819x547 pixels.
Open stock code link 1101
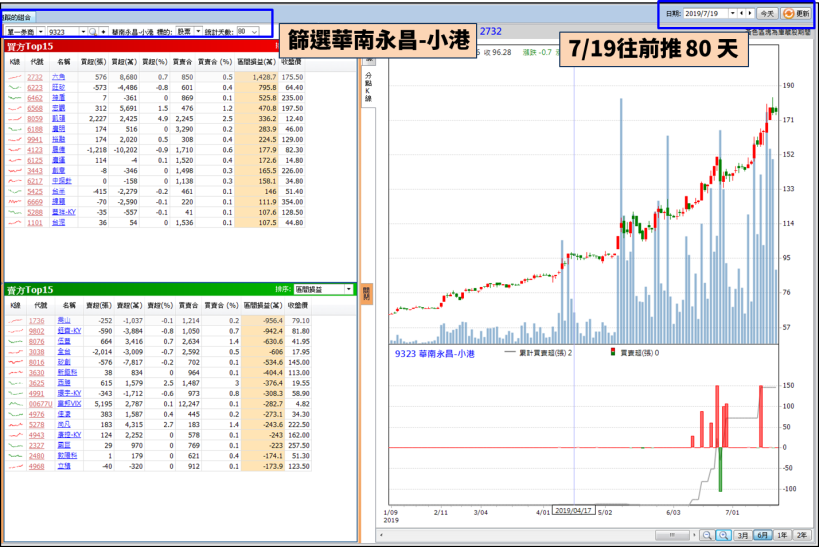[35, 223]
